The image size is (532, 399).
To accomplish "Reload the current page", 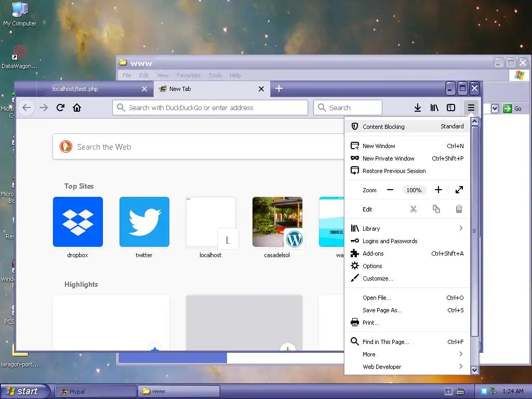I will [60, 108].
